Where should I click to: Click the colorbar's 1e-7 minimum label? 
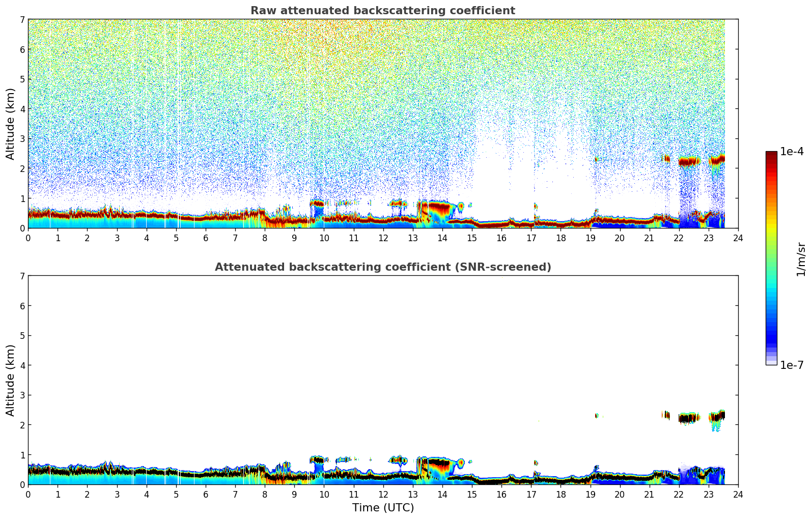coord(792,365)
